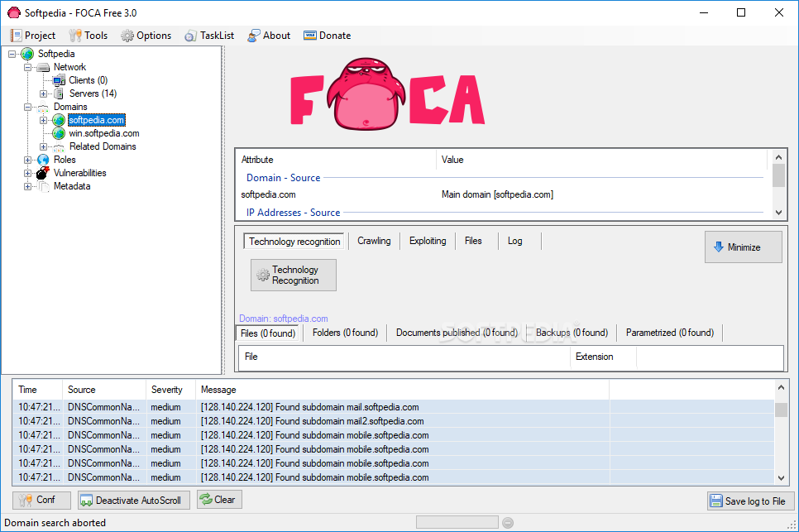The image size is (799, 532).
Task: Click the gear icon on Technology Recognition
Action: (263, 276)
